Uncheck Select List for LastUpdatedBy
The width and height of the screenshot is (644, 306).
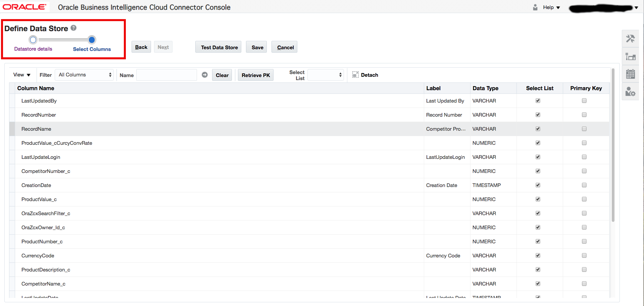click(538, 101)
